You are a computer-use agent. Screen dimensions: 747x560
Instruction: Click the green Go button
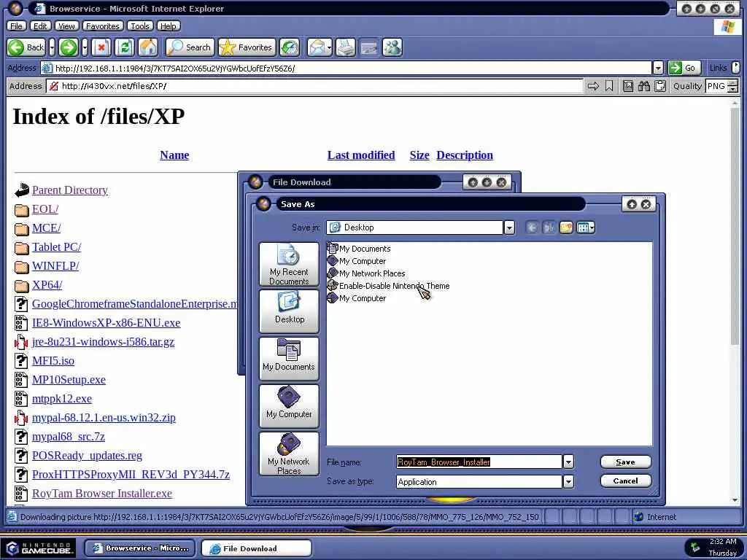pos(684,68)
